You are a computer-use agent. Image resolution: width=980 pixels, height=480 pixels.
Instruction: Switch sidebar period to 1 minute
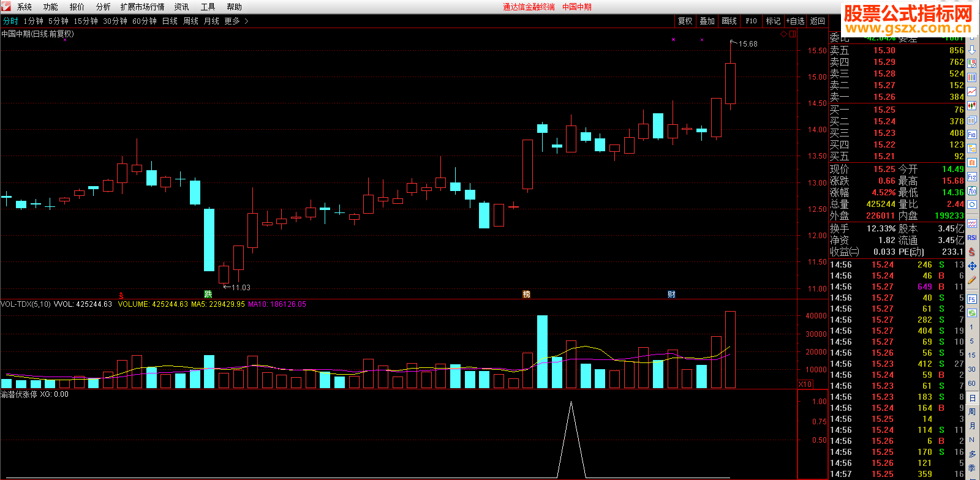[x=972, y=327]
